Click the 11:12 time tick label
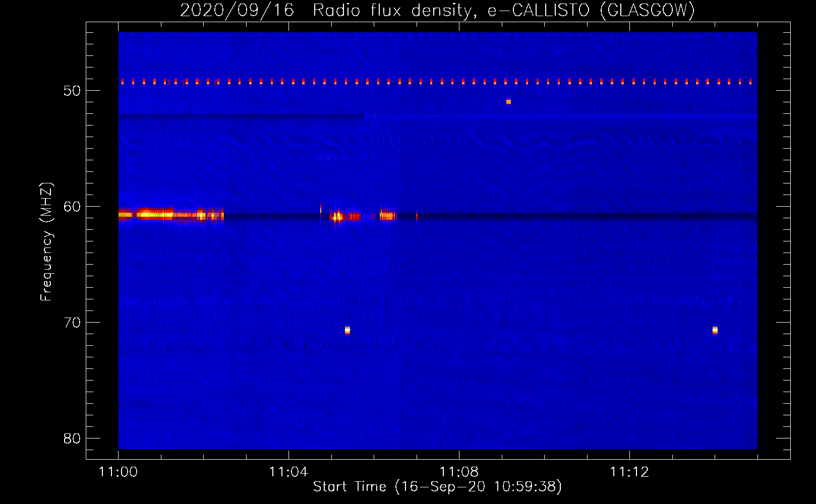This screenshot has width=816, height=504. click(629, 472)
